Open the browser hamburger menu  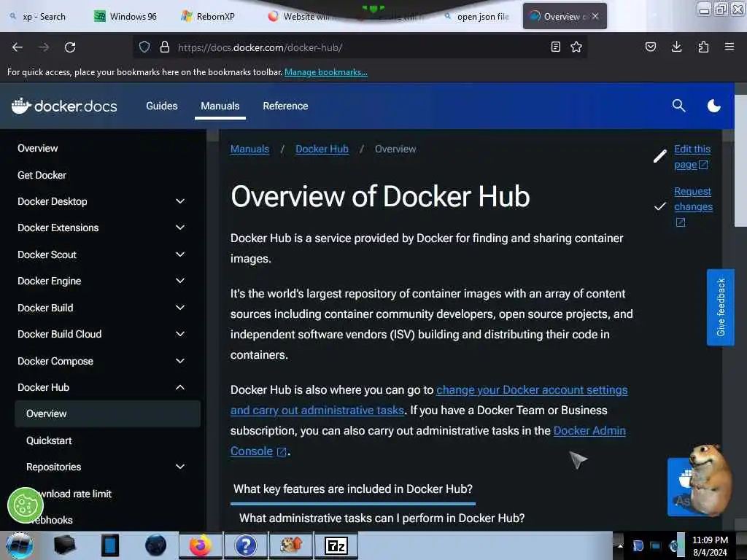point(729,47)
